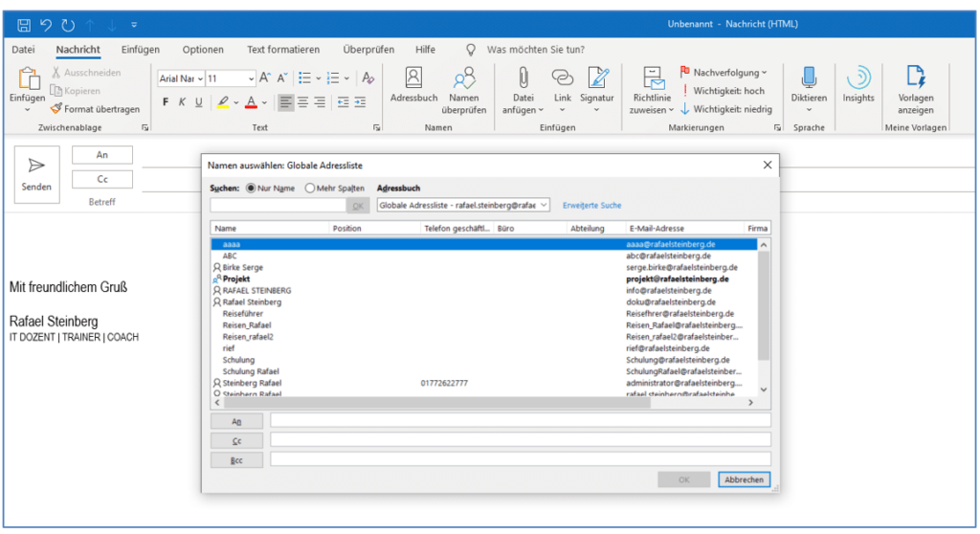Click Format übertragen brush
Viewport: 980px width, 534px height.
[x=95, y=109]
